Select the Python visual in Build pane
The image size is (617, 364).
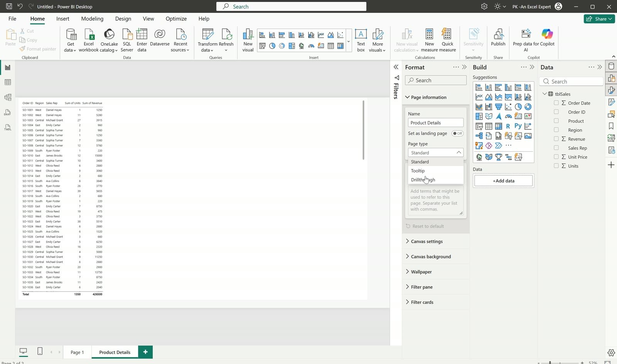click(x=518, y=126)
